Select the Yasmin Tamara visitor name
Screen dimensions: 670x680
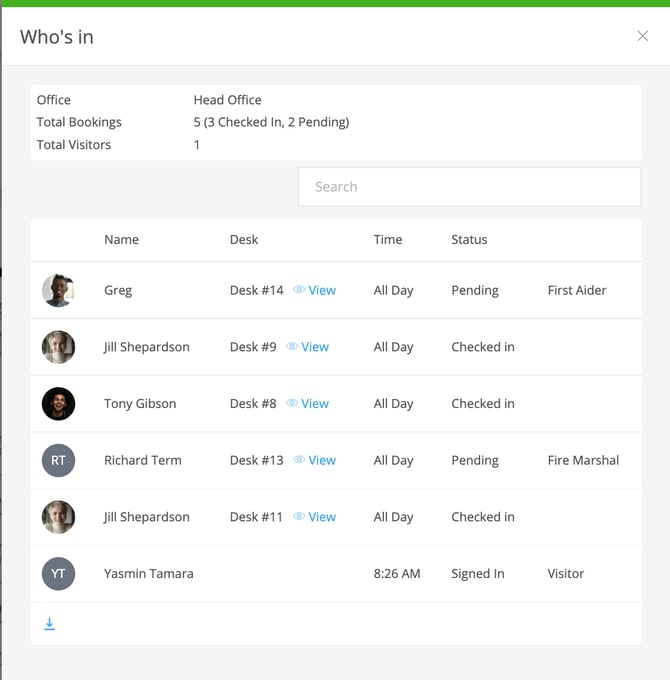coord(148,574)
